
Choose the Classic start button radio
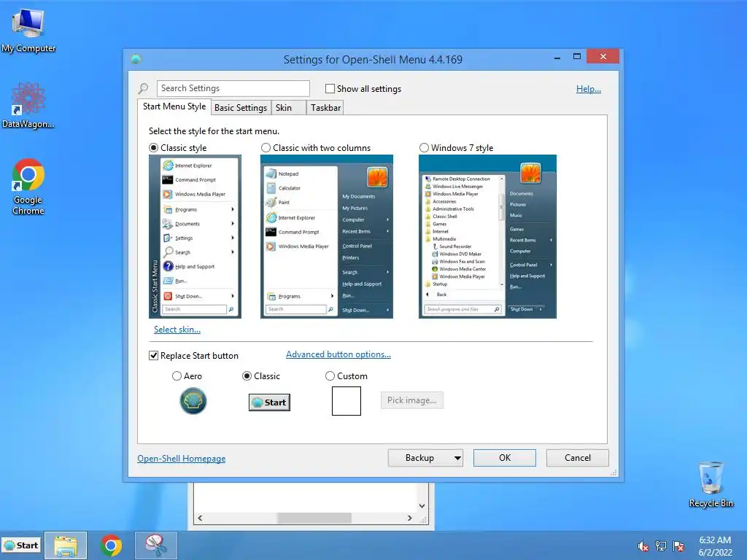tap(247, 376)
